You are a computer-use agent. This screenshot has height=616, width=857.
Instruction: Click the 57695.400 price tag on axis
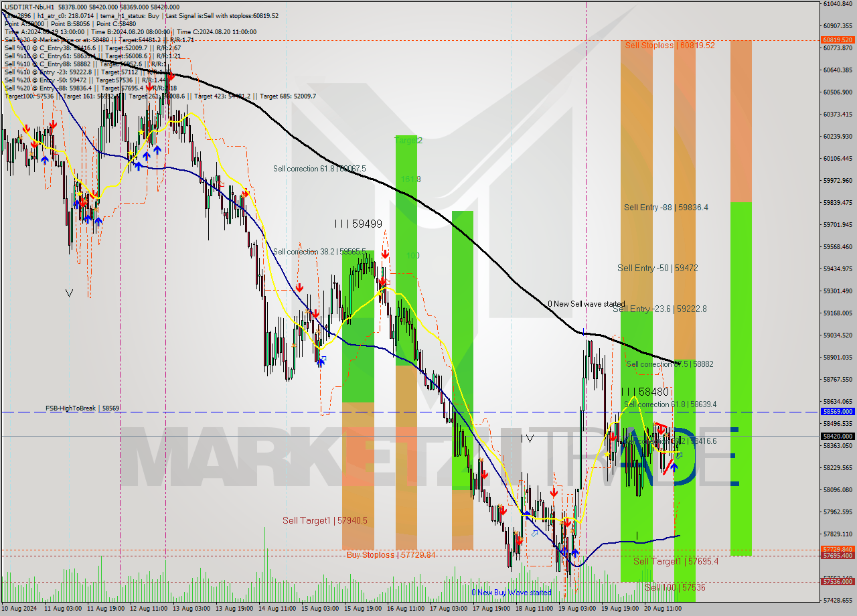pos(837,556)
